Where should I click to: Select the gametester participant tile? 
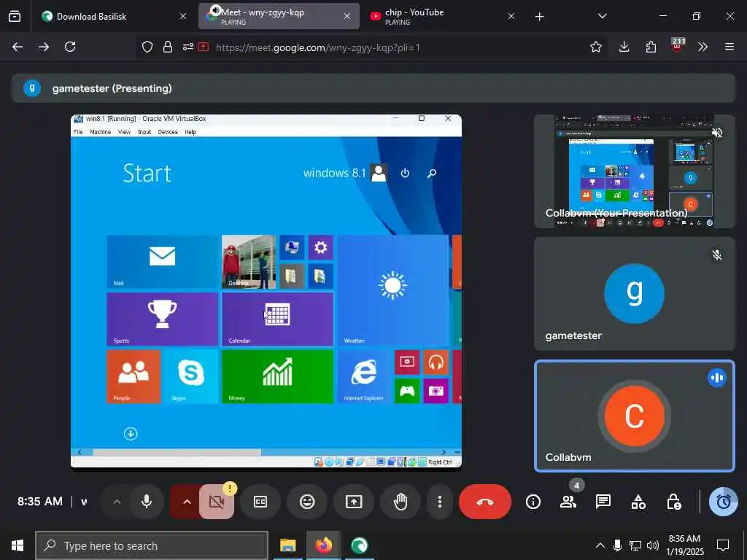635,294
